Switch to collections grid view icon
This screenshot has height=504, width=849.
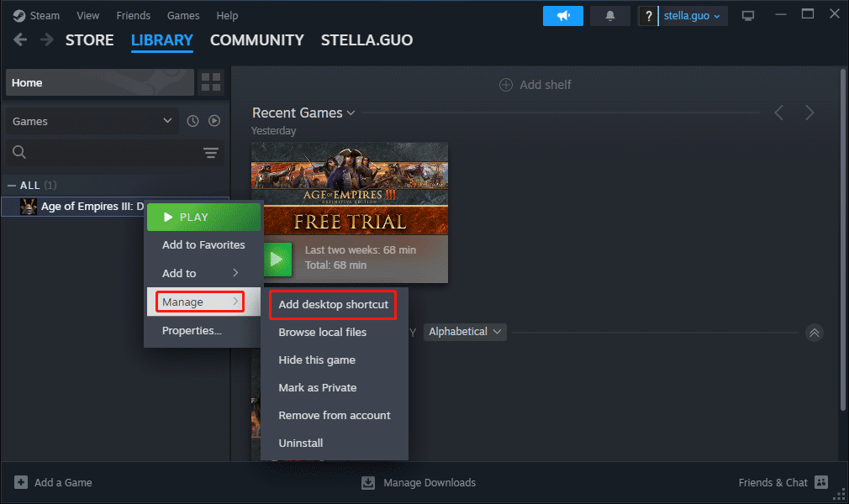[x=211, y=82]
